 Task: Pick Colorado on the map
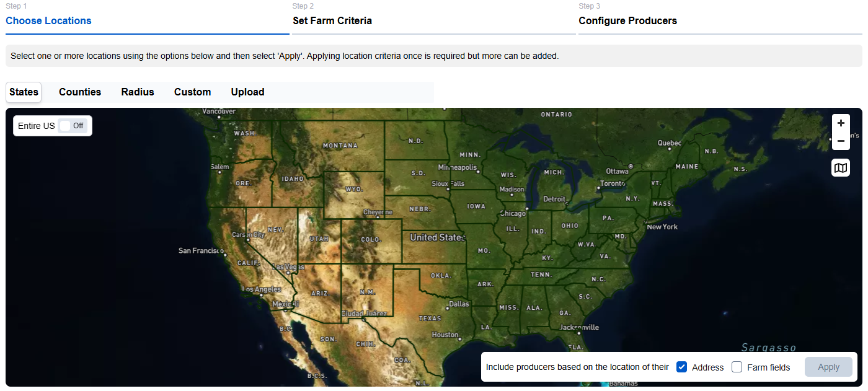(371, 240)
